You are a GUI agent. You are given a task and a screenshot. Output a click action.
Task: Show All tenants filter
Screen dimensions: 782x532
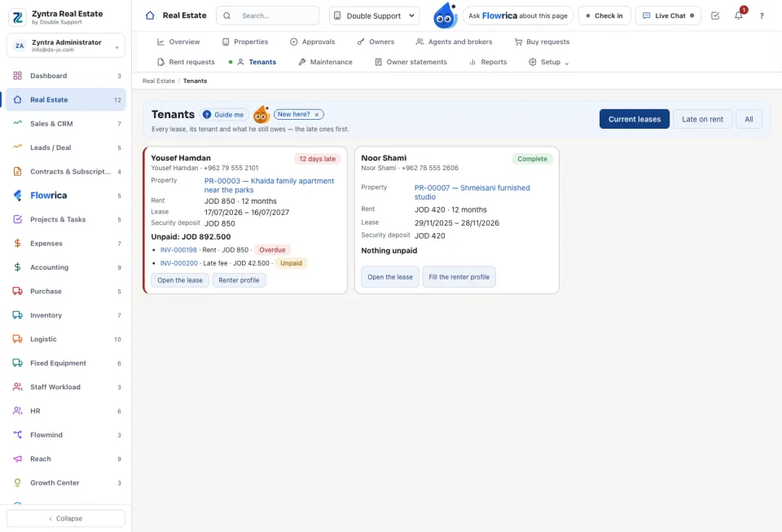point(749,119)
